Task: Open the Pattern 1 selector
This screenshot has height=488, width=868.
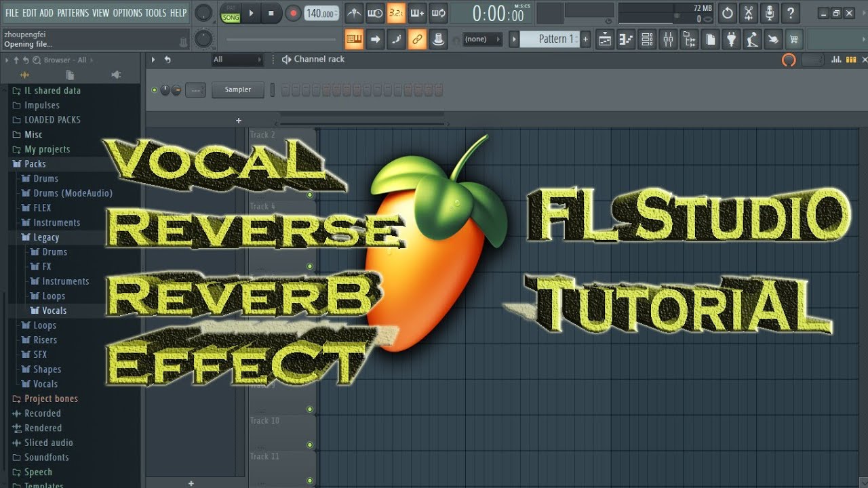Action: coord(550,39)
